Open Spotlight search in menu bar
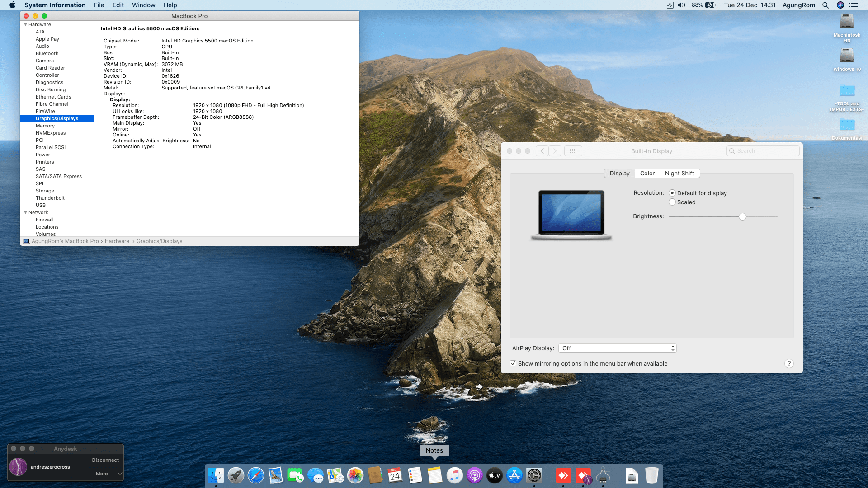Image resolution: width=868 pixels, height=488 pixels. [826, 5]
